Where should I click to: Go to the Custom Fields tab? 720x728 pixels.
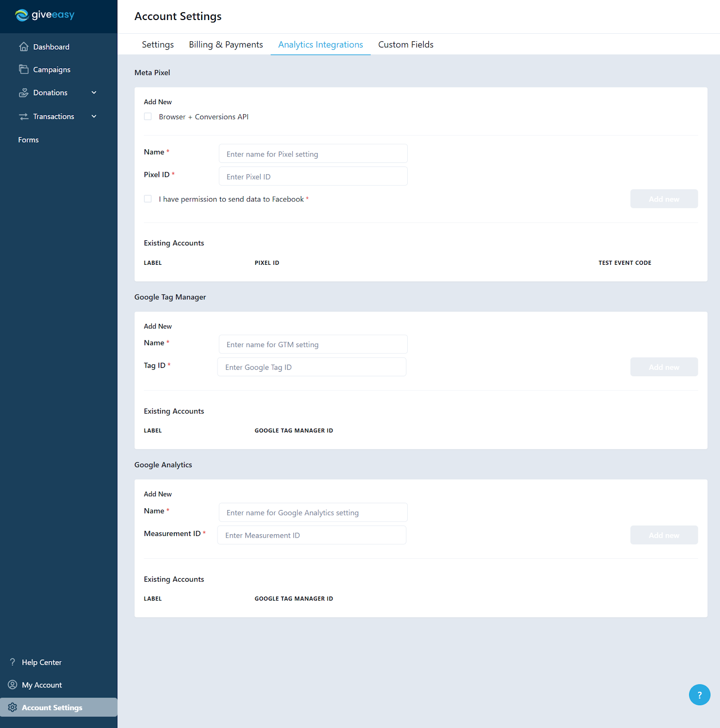[406, 45]
